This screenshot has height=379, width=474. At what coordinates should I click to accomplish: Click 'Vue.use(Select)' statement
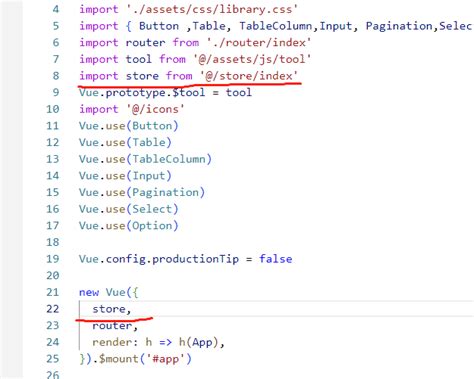pos(129,209)
